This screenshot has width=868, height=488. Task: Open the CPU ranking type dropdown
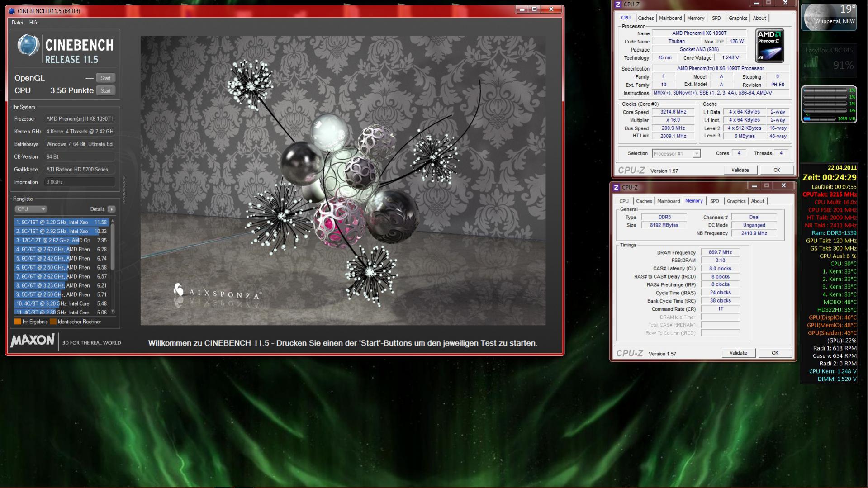coord(31,209)
